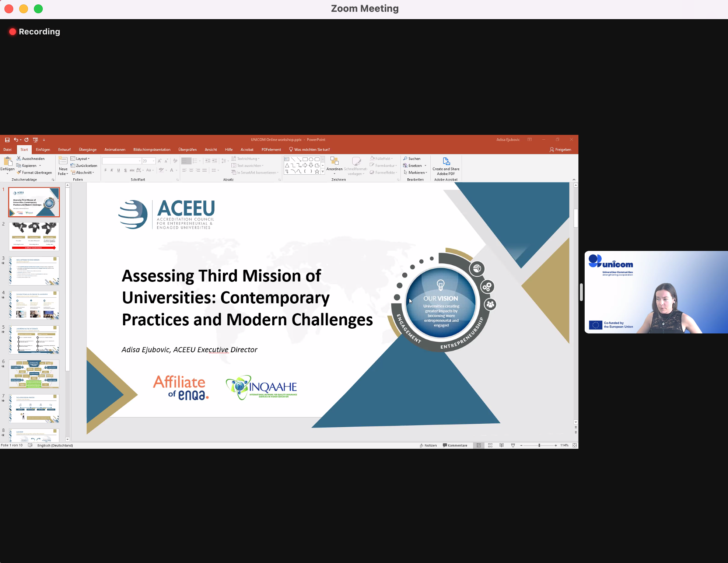The width and height of the screenshot is (728, 563).
Task: Click the Ausschneiden (cut) scissors icon
Action: tap(19, 158)
